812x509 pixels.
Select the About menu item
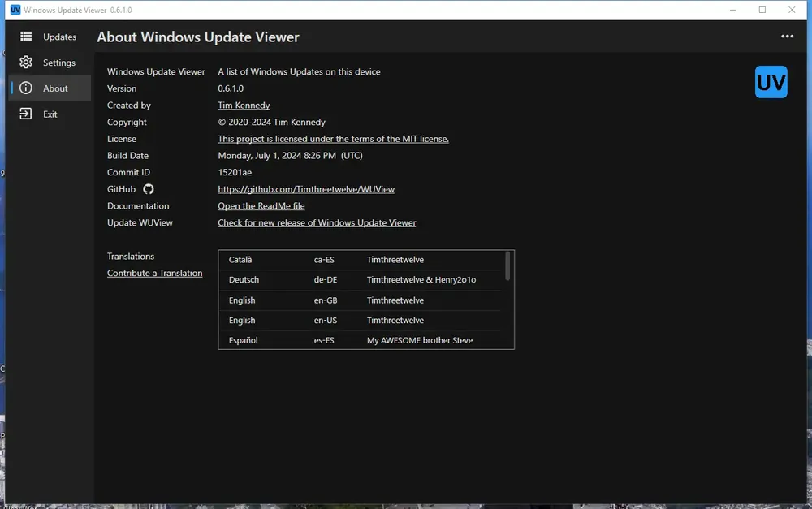point(50,88)
